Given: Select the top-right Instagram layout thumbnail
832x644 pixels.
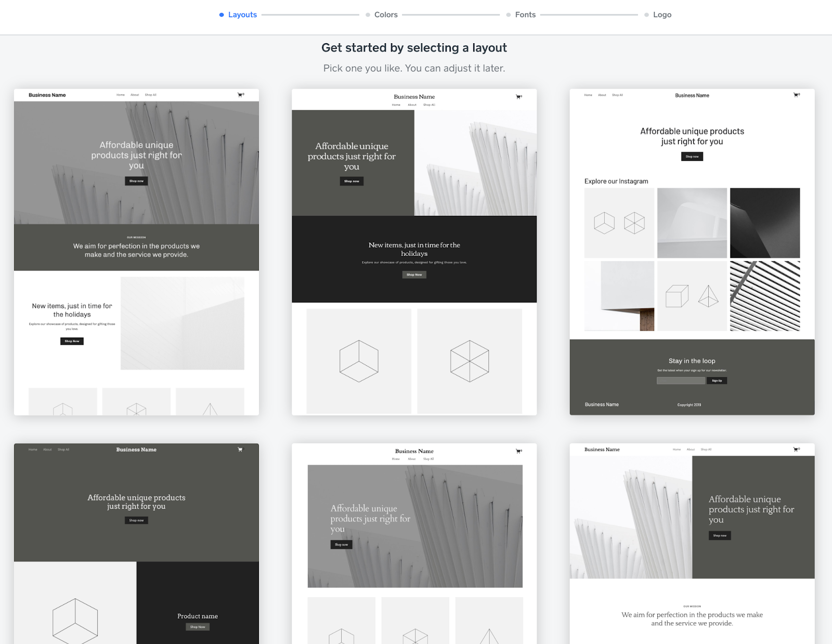Looking at the screenshot, I should click(x=692, y=250).
